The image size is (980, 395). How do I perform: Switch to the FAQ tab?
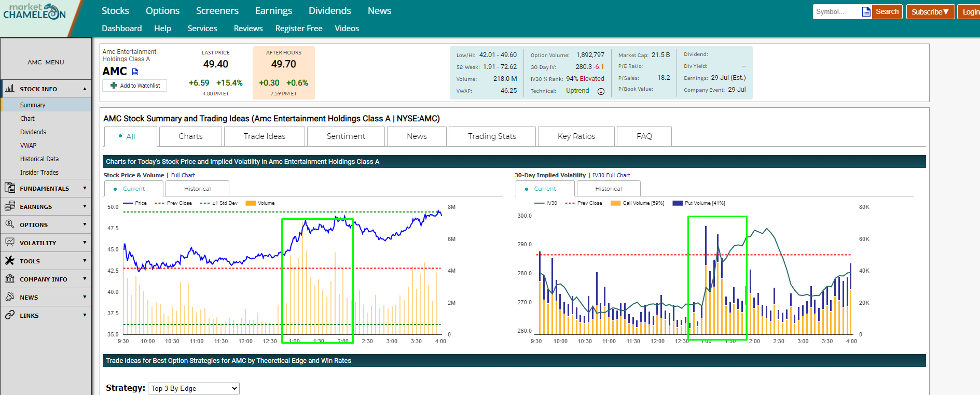click(644, 136)
